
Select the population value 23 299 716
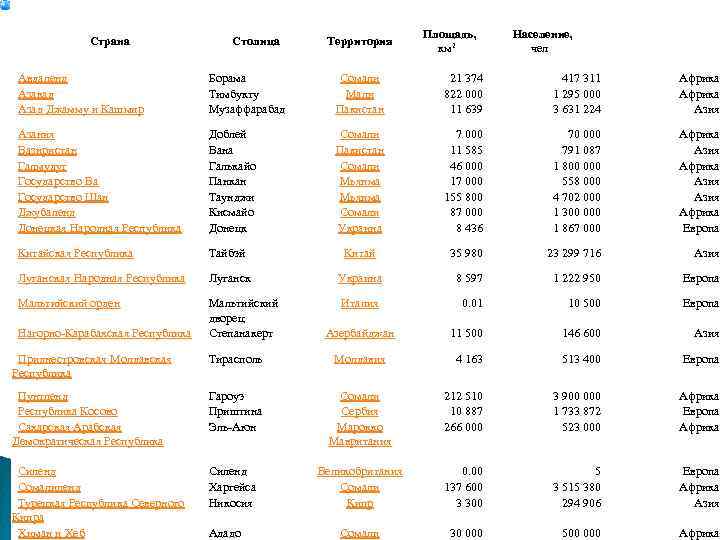[x=574, y=253]
